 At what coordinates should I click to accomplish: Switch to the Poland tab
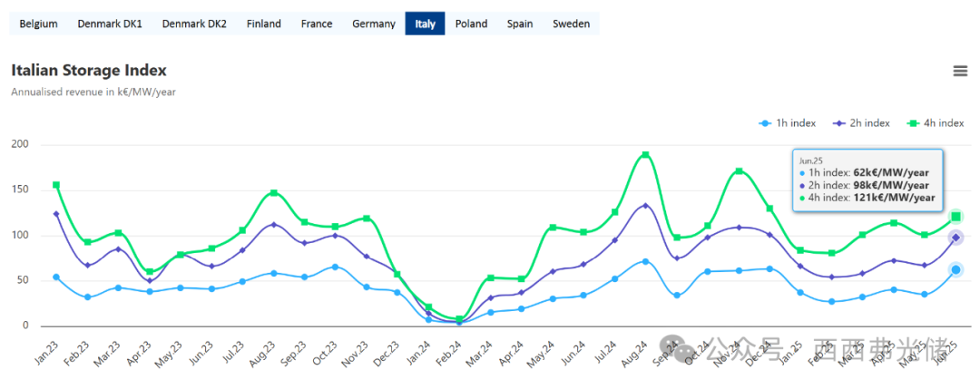click(471, 24)
